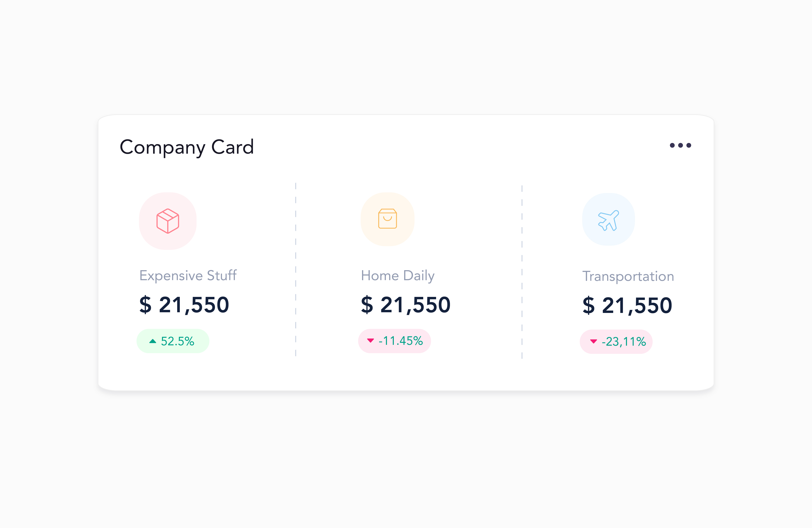Click the Transportation $ 21,550 amount
The height and width of the screenshot is (528, 812).
pyautogui.click(x=627, y=305)
